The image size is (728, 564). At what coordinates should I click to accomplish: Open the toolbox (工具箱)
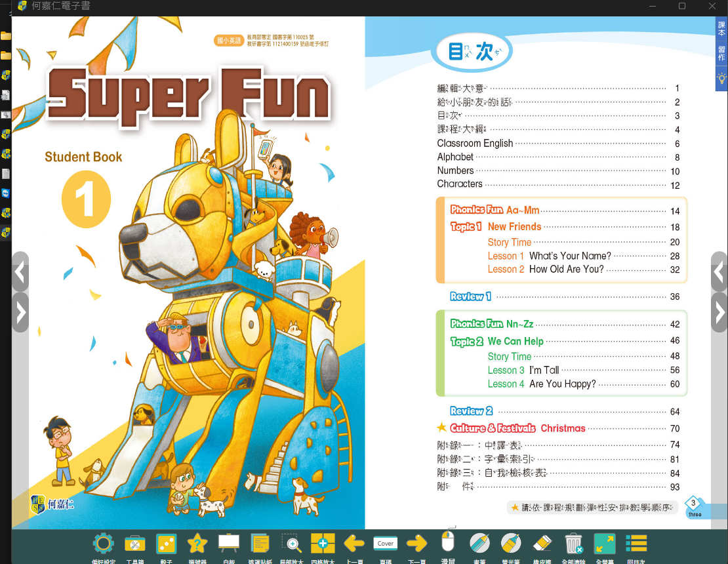(x=135, y=544)
